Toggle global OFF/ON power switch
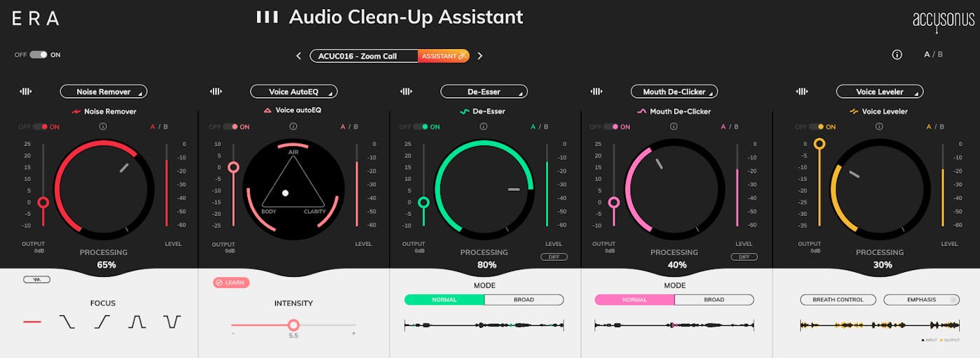This screenshot has width=980, height=358. coord(38,55)
